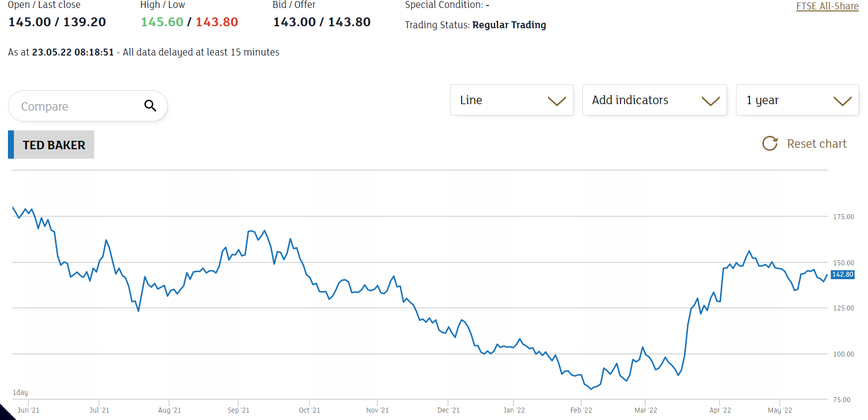Click the 1day interval label
The height and width of the screenshot is (420, 868).
click(20, 392)
